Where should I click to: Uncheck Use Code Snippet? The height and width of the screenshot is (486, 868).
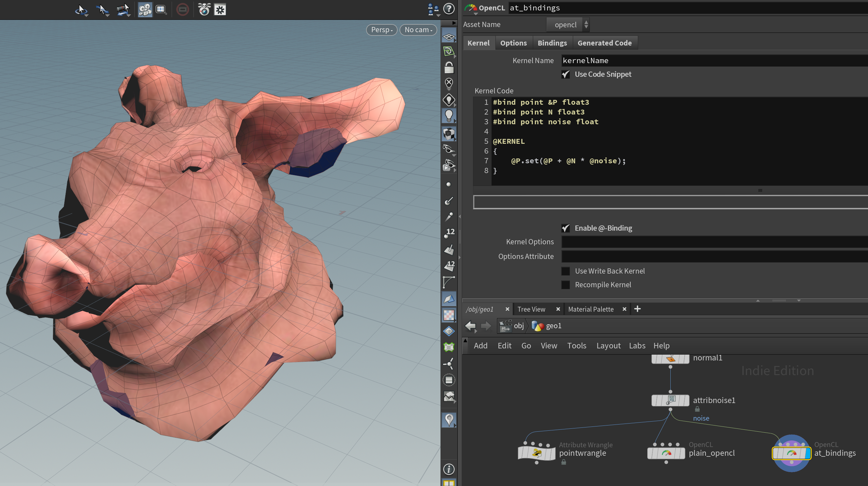565,74
